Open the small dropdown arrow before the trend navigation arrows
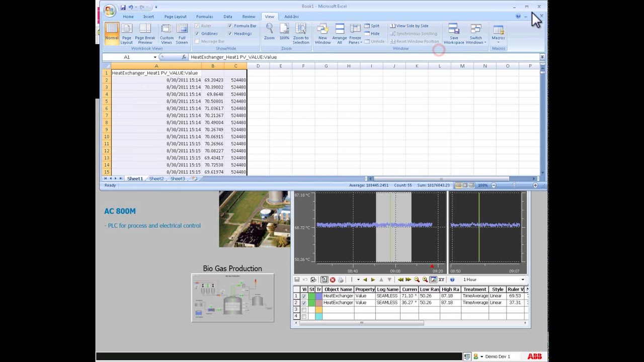Screen dimensions: 644x362 click(358, 280)
